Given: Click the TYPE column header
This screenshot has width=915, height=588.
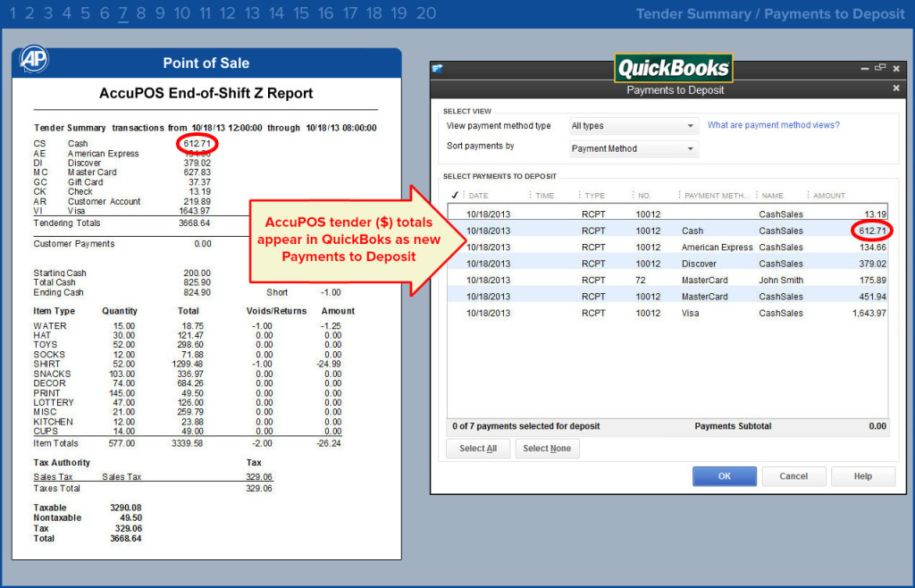Looking at the screenshot, I should point(594,196).
